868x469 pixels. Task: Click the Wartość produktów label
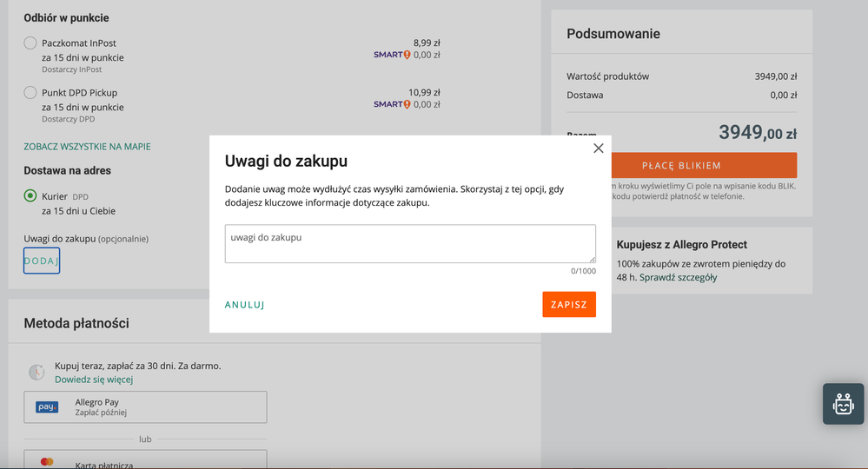tap(608, 76)
